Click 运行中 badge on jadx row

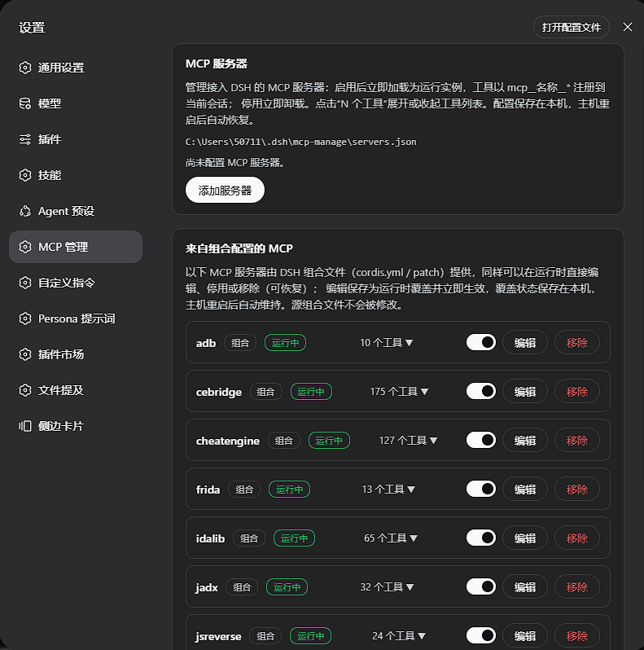pos(287,587)
